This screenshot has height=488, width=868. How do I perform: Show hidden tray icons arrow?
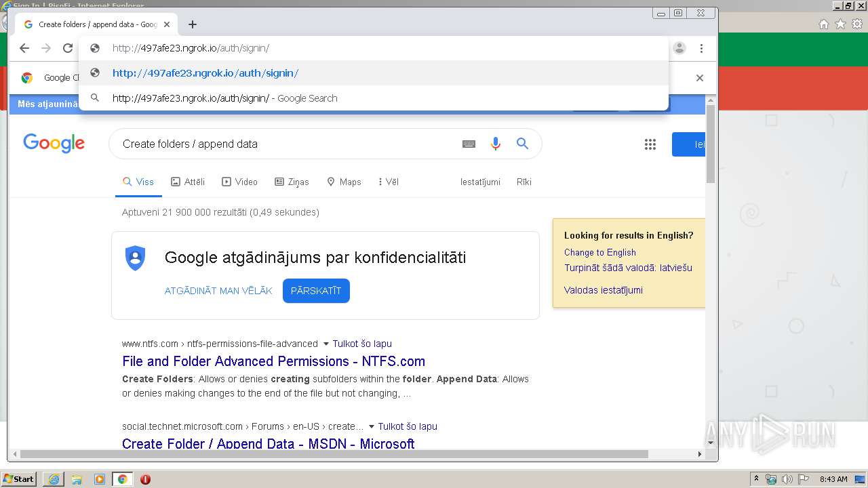point(756,479)
